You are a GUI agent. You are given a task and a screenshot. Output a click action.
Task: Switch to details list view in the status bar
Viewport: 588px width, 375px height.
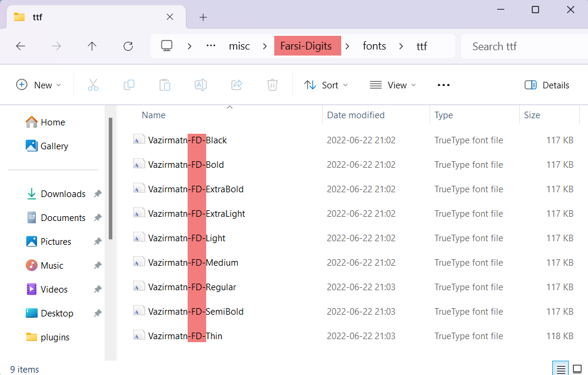pos(561,369)
